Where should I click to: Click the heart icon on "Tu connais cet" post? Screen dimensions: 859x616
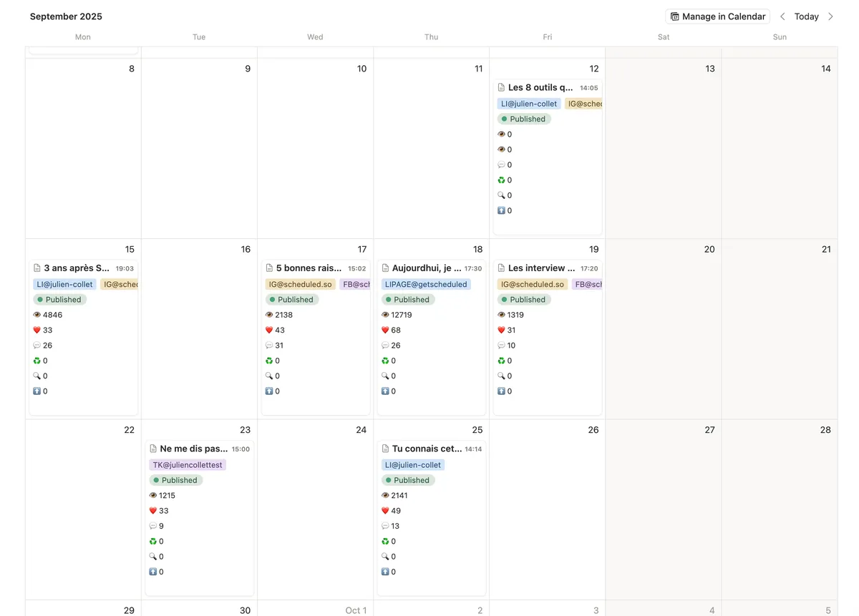tap(386, 511)
